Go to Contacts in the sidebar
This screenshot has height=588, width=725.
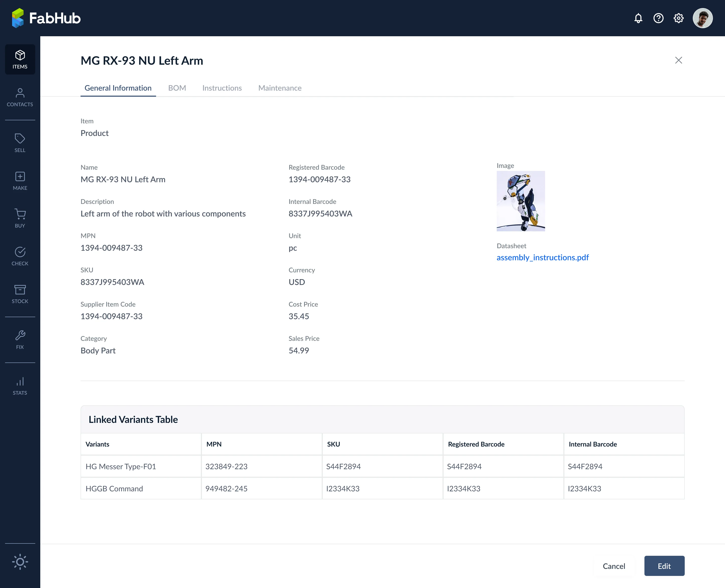pyautogui.click(x=20, y=98)
